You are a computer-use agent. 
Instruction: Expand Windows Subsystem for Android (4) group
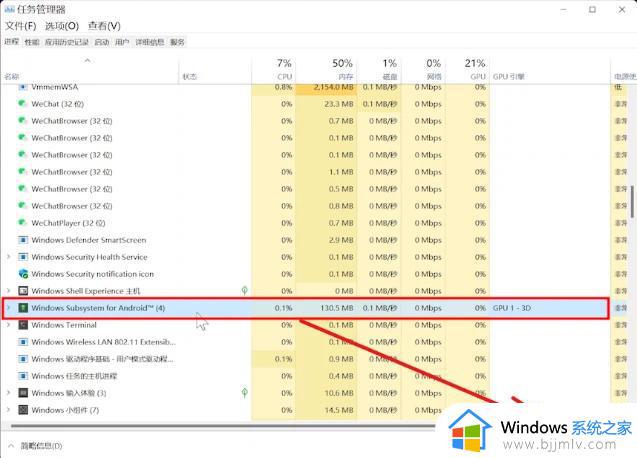[8, 308]
